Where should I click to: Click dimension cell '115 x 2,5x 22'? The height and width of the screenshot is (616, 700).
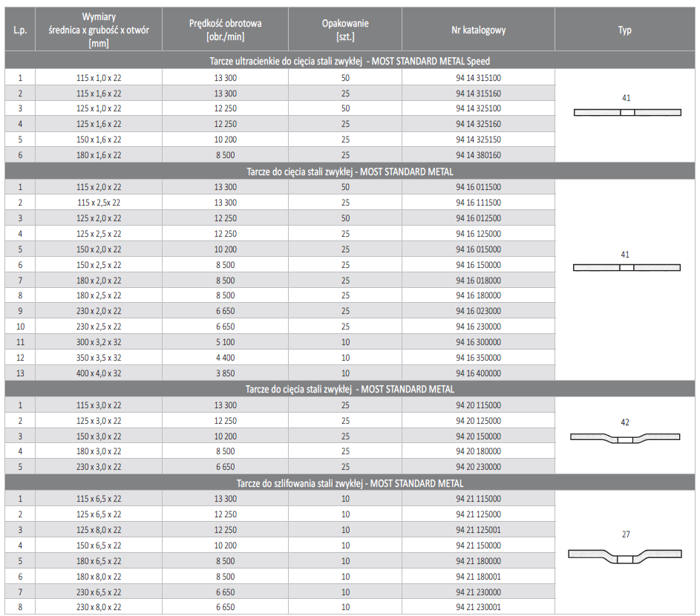(99, 202)
